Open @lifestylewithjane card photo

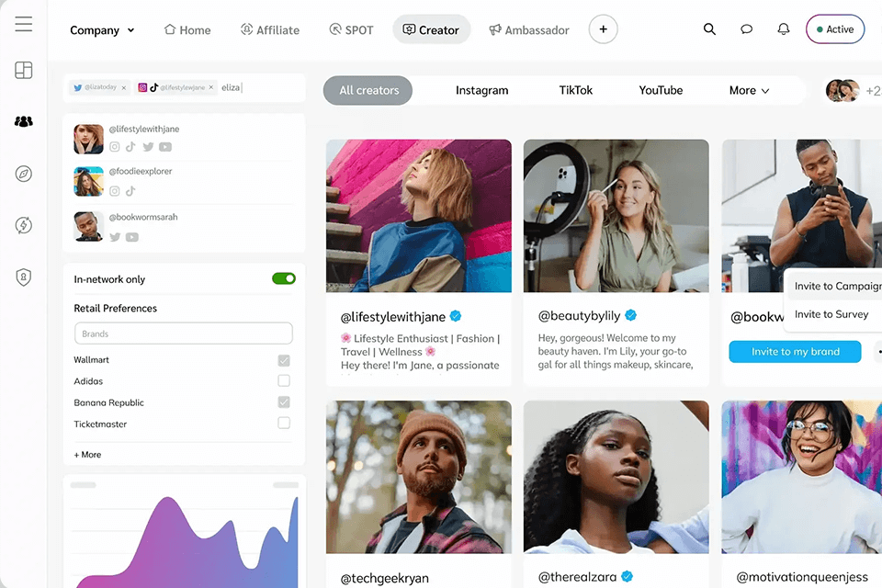pos(419,216)
